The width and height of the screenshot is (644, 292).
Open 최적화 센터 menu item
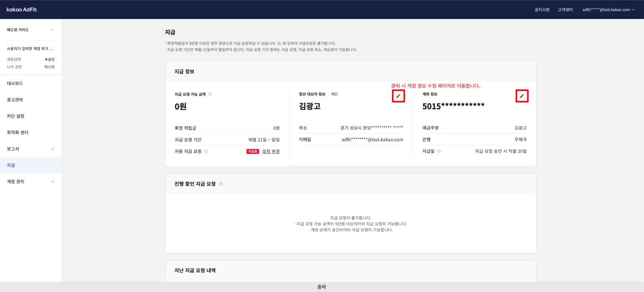17,133
